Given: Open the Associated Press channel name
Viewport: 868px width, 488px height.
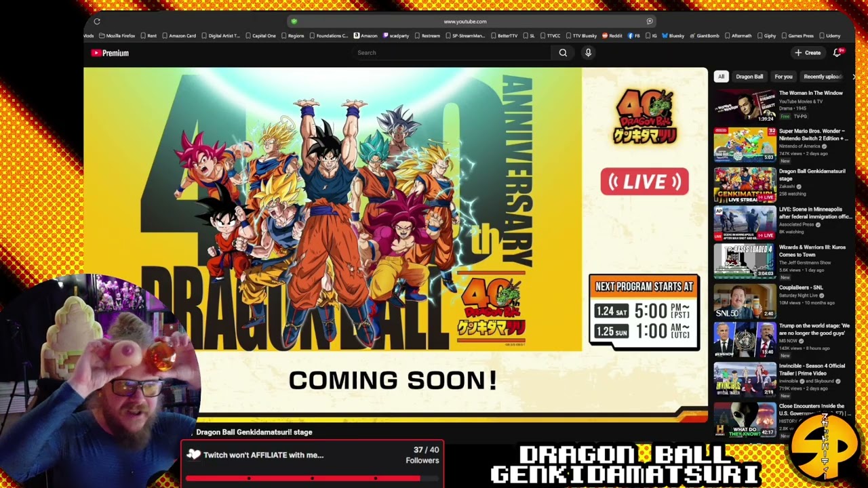Looking at the screenshot, I should [x=798, y=224].
